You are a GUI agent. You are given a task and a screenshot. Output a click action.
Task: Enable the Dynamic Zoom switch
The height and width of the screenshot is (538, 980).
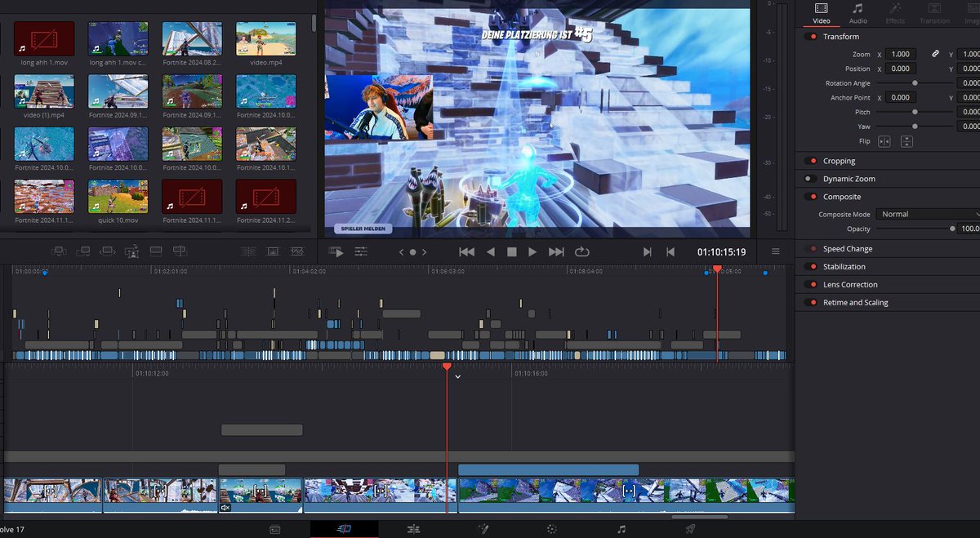pos(810,179)
